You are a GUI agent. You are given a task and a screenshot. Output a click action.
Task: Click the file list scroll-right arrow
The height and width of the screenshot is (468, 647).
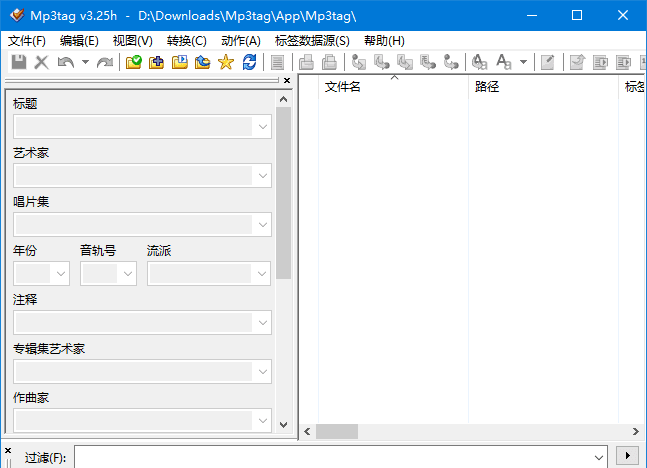[x=635, y=432]
